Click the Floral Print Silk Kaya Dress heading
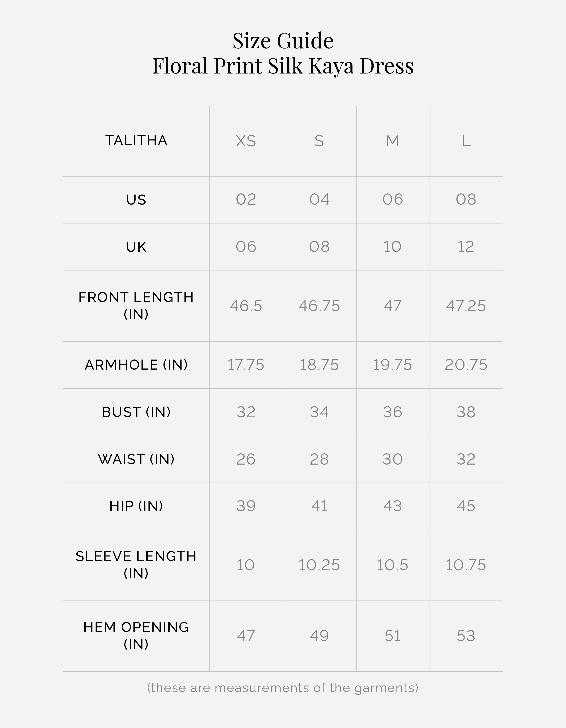This screenshot has height=728, width=566. [x=283, y=66]
